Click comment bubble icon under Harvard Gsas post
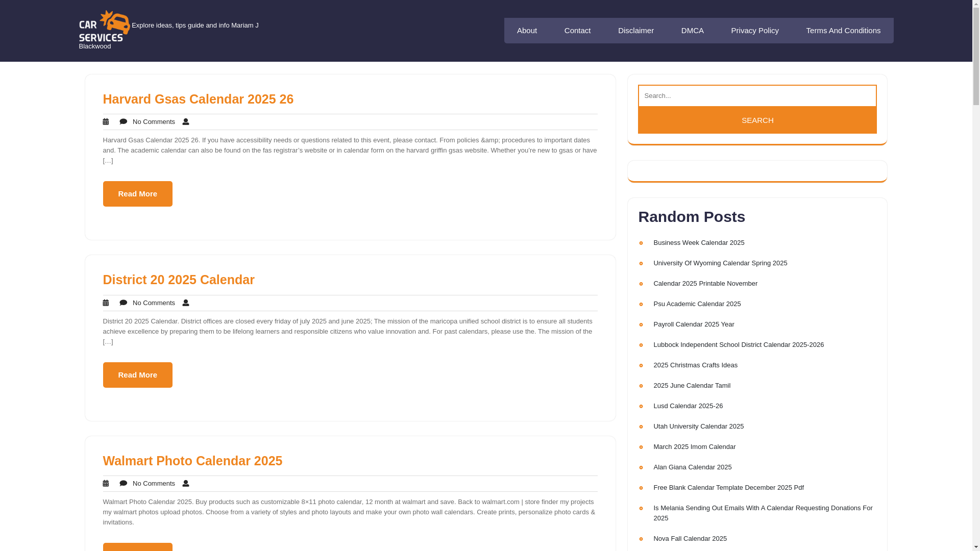980x551 pixels. (x=123, y=122)
